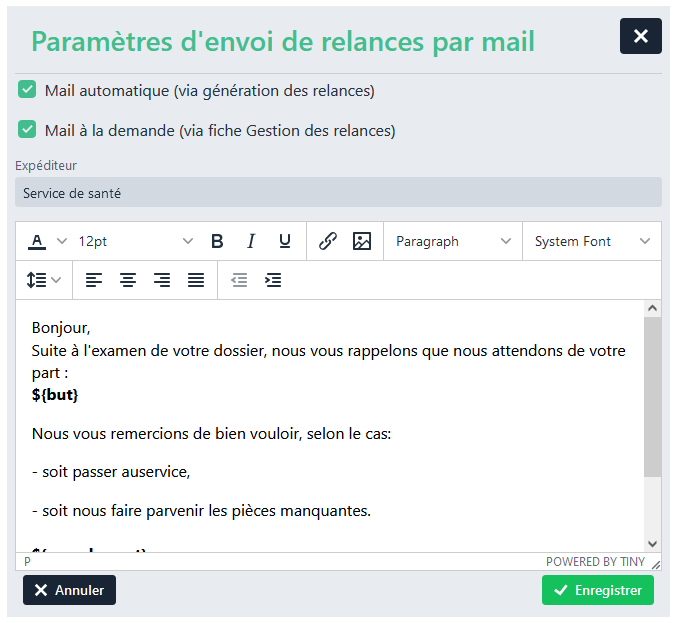Insert a hyperlink with link icon

point(328,241)
